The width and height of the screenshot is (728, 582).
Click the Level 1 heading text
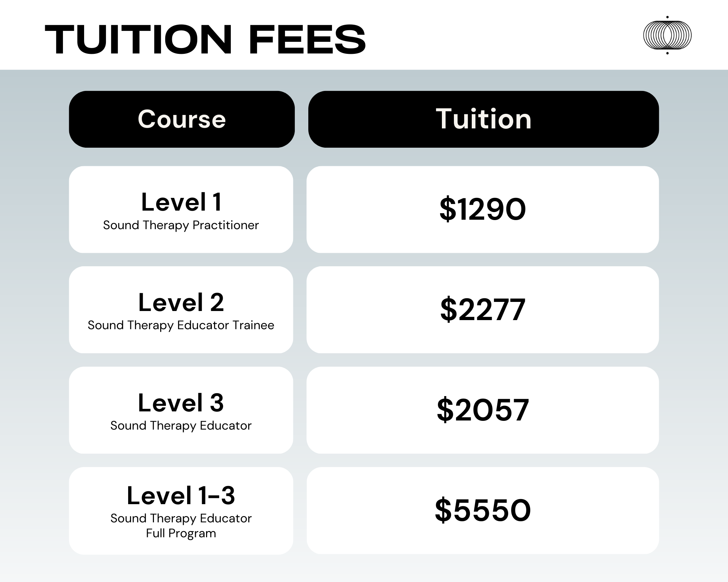pyautogui.click(x=181, y=202)
